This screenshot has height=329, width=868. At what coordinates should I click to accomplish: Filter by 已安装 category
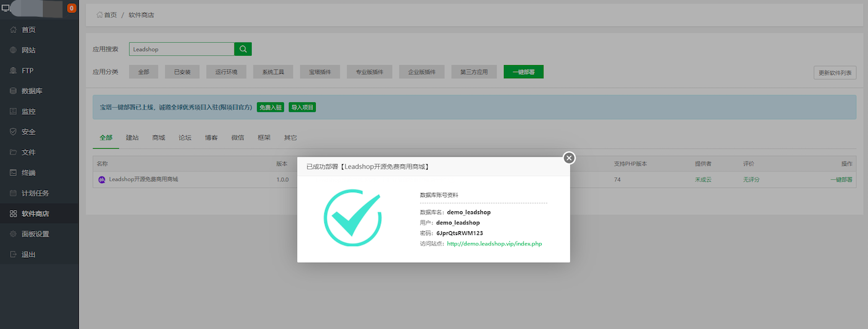coord(182,72)
